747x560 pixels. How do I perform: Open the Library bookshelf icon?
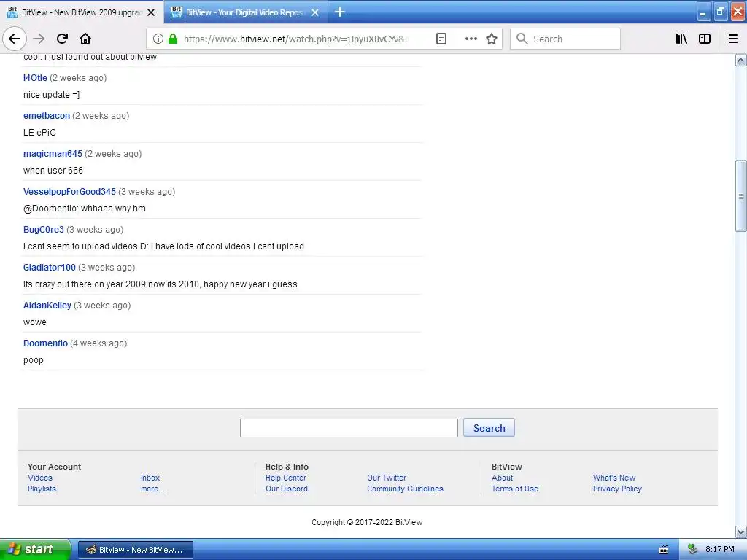681,39
